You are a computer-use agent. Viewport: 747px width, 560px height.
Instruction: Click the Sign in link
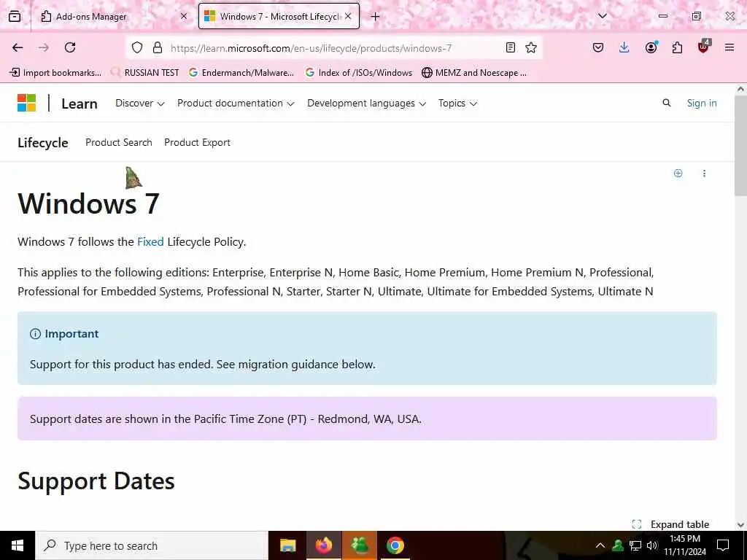coord(702,103)
